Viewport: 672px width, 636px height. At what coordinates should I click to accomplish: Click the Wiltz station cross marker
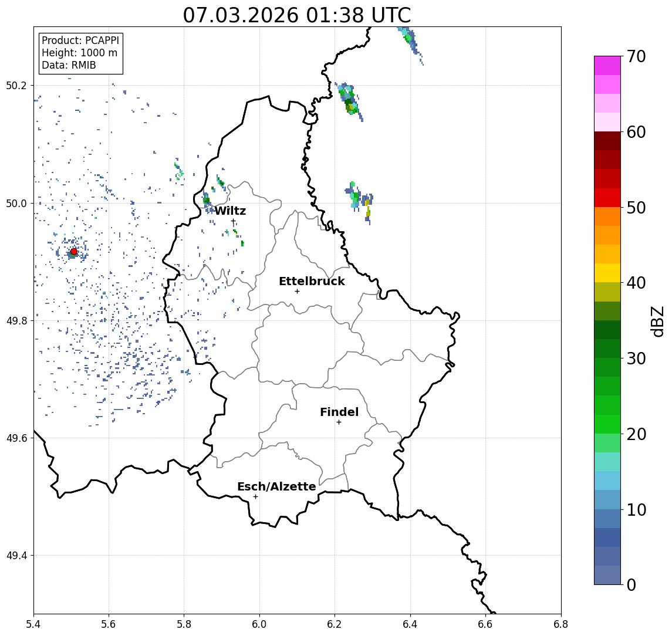point(233,221)
